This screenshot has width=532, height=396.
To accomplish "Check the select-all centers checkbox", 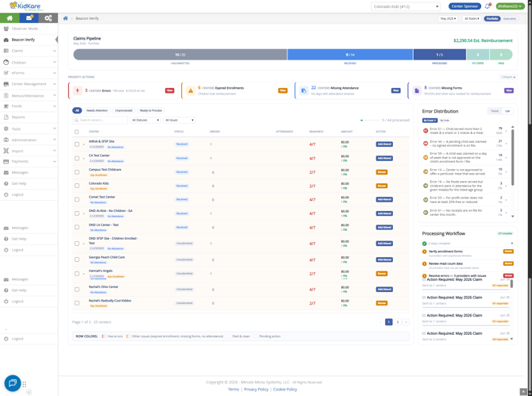I will (77, 132).
